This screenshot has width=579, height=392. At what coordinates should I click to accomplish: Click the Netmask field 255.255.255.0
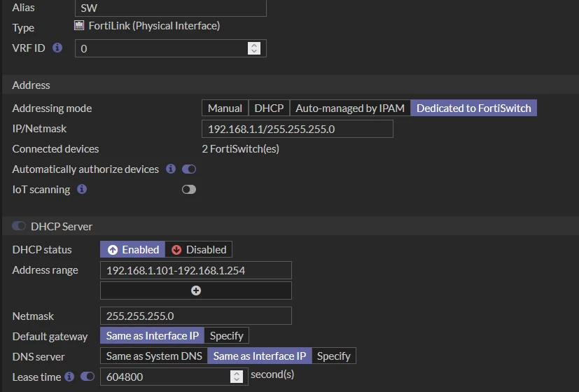tap(196, 316)
